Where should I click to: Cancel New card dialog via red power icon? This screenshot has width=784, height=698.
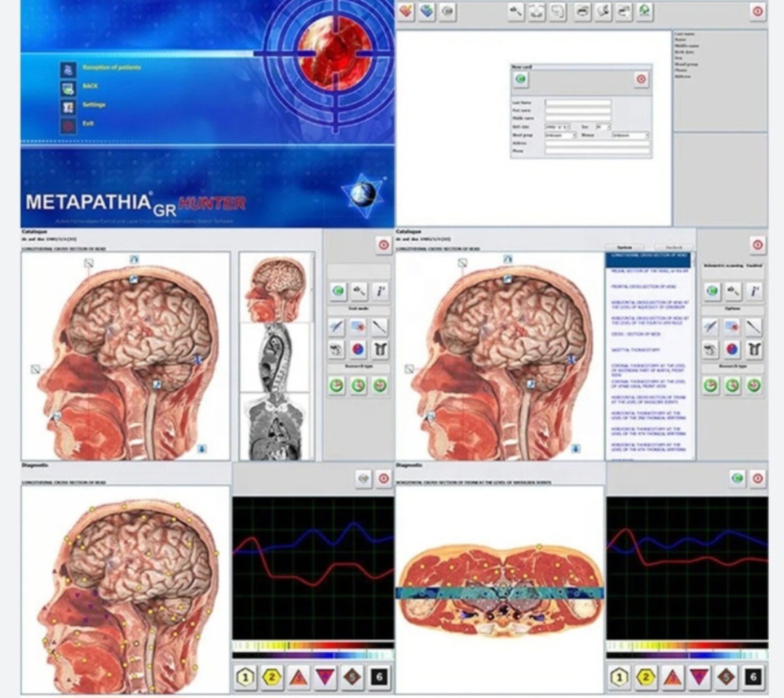641,79
